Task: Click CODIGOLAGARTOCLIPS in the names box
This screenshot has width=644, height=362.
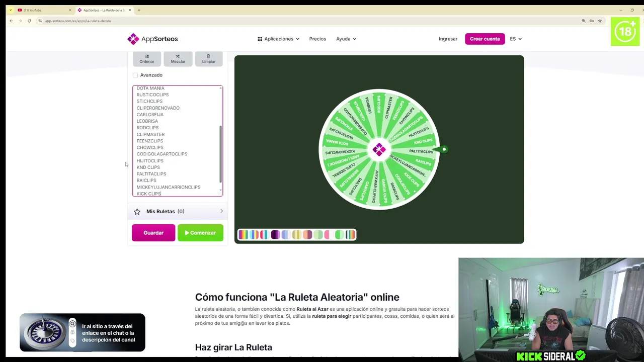Action: [x=162, y=154]
